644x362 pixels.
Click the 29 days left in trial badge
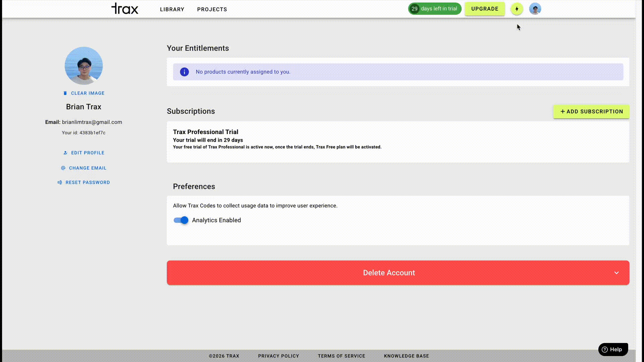pyautogui.click(x=434, y=9)
